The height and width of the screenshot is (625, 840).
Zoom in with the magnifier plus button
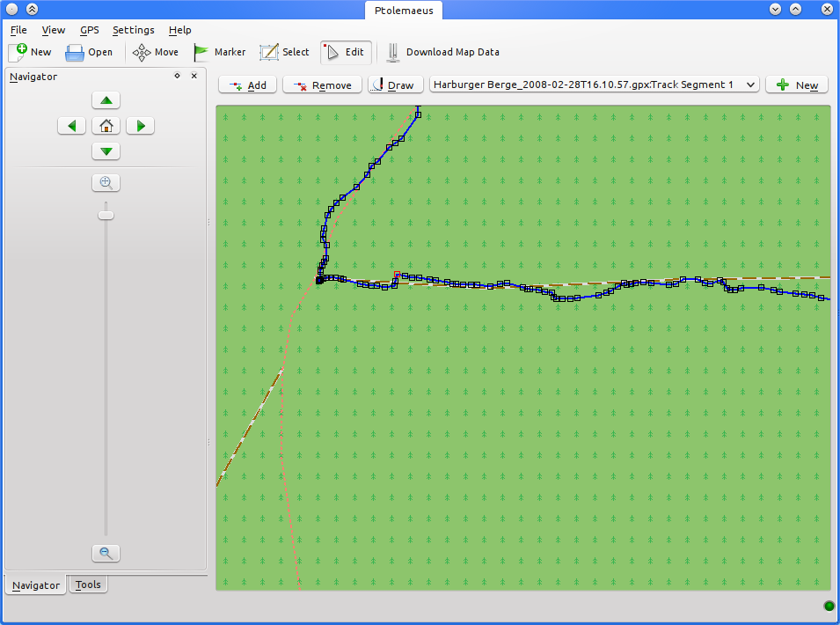point(106,183)
